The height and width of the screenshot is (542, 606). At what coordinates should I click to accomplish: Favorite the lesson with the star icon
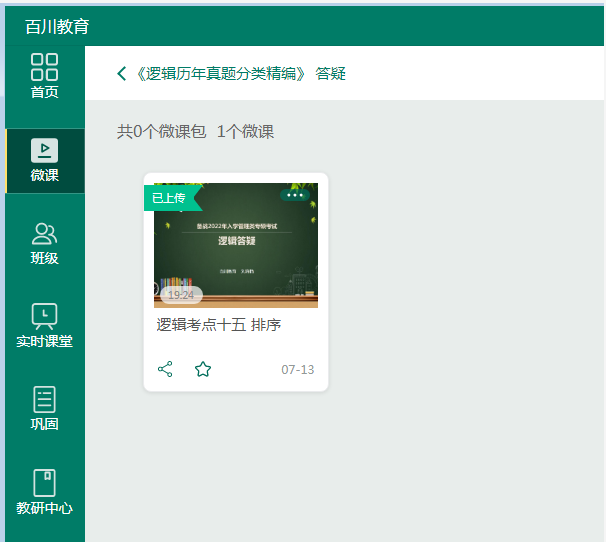pos(203,370)
